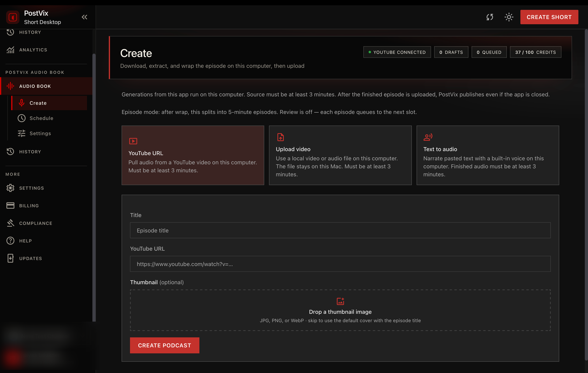Click the sidebar vertical scrollbar
This screenshot has width=588, height=373.
(x=94, y=187)
